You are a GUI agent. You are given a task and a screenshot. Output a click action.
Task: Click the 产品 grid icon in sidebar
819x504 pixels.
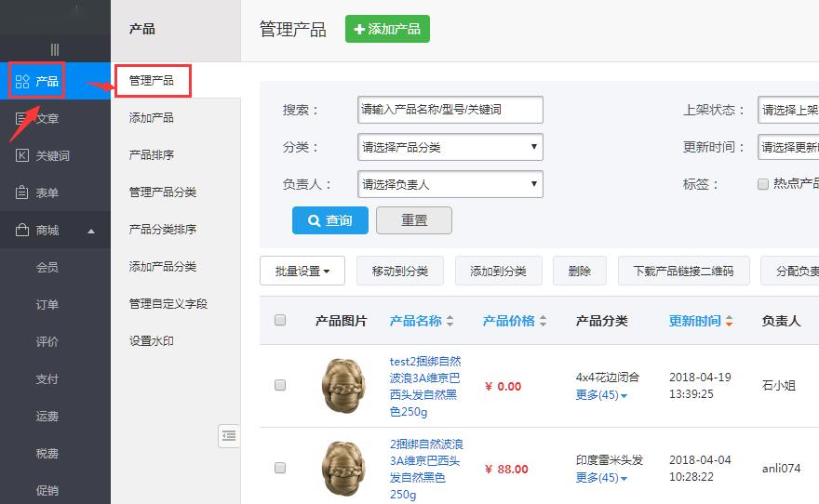click(x=22, y=82)
